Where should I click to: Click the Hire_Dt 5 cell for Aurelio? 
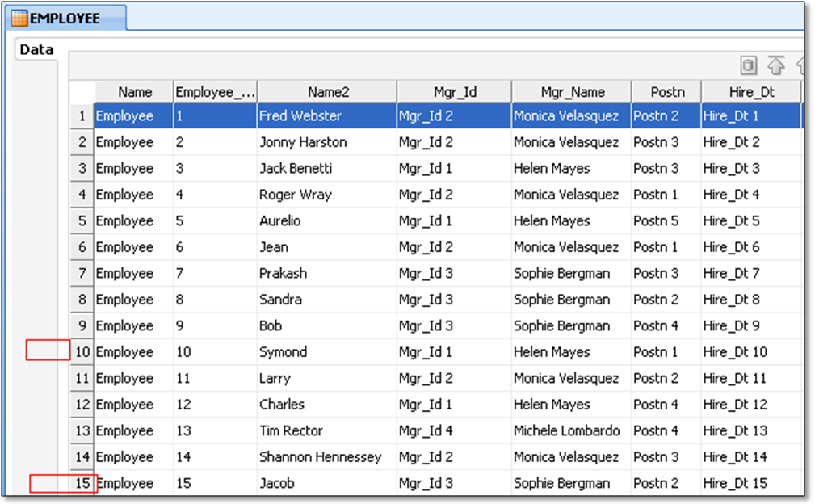click(x=731, y=220)
